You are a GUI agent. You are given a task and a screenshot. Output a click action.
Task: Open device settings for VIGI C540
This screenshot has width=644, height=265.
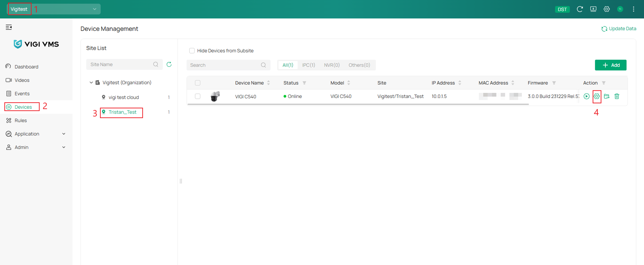tap(597, 96)
